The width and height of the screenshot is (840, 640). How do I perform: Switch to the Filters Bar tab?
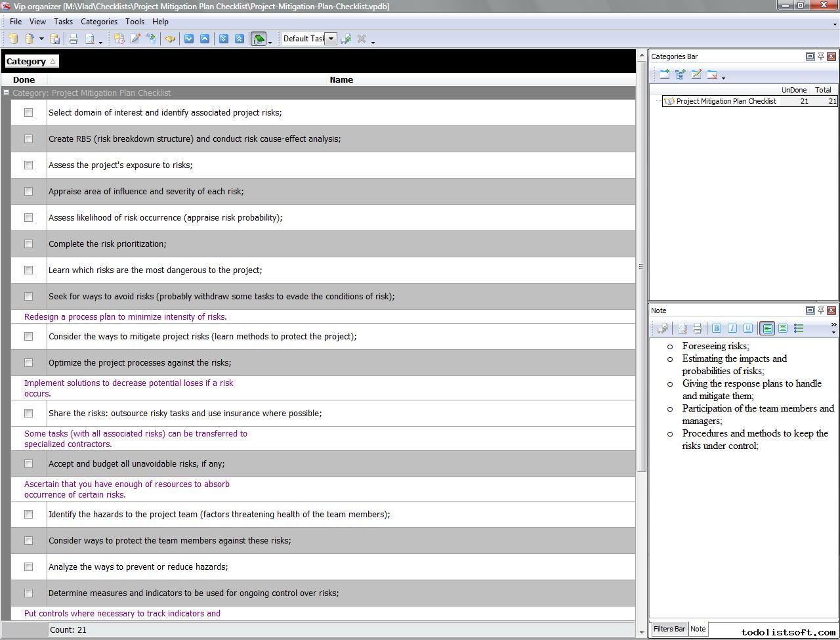(x=669, y=629)
